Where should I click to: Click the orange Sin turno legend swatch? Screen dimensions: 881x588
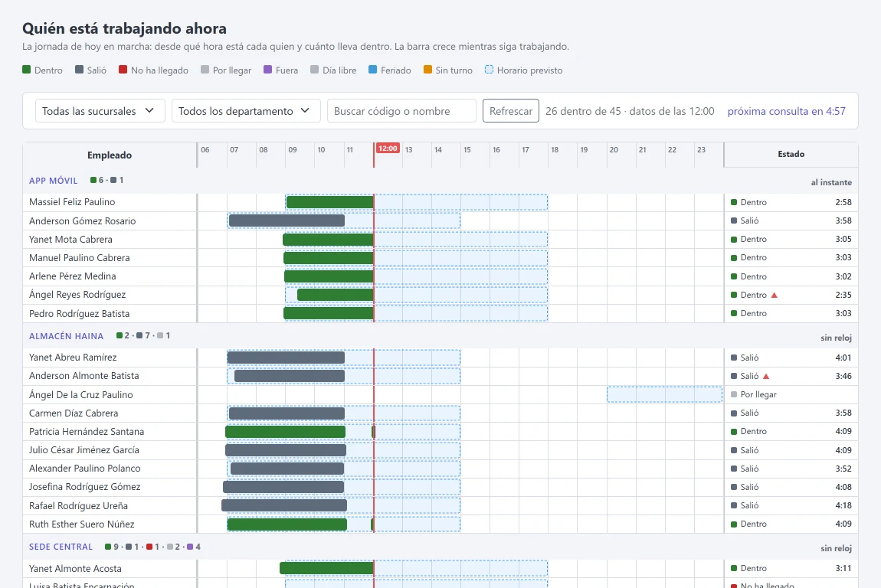point(427,70)
